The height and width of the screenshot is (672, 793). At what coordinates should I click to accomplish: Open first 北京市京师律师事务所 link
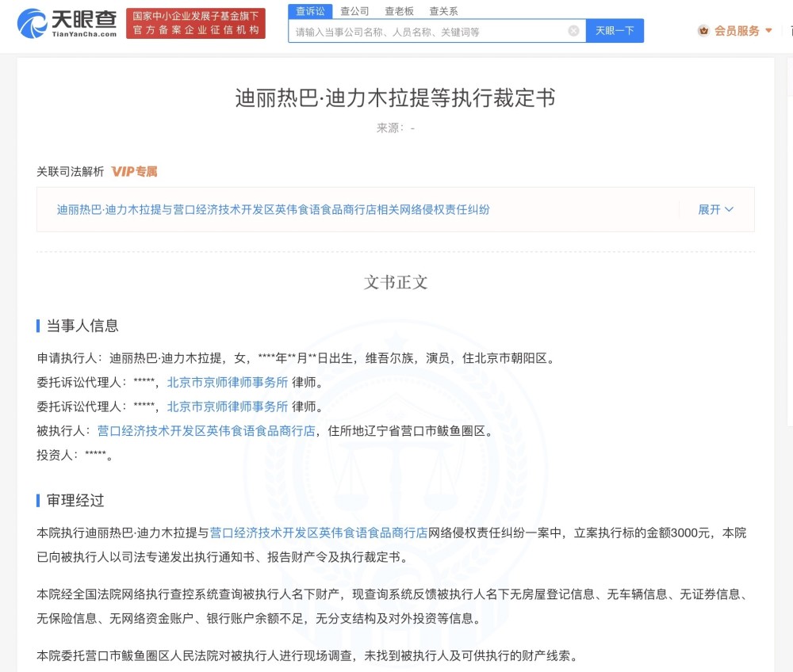(228, 383)
